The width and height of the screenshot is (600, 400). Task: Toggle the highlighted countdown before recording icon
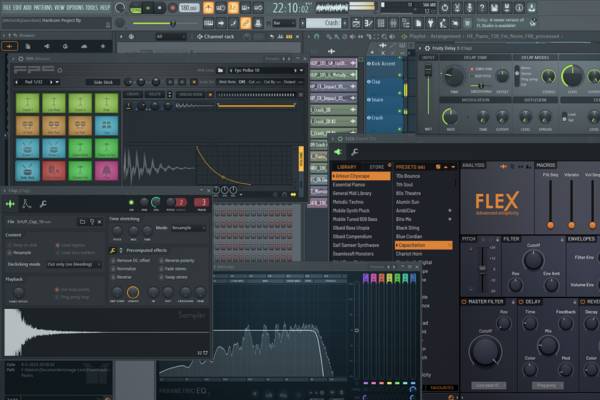(233, 8)
